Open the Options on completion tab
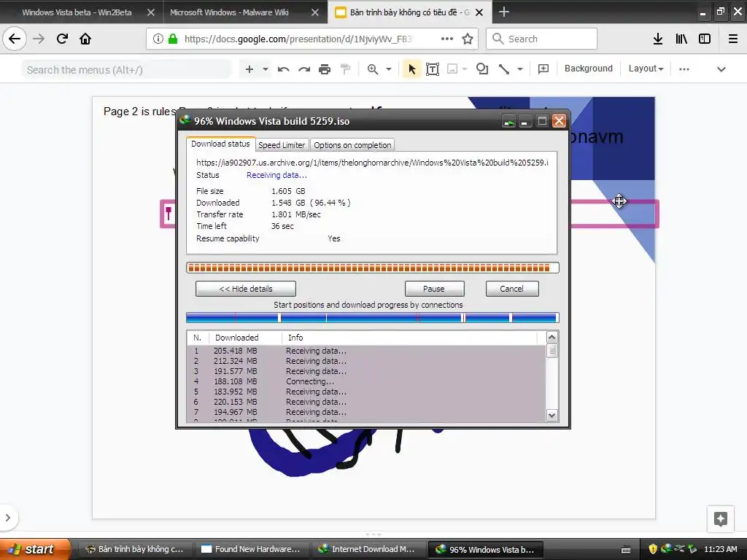747x560 pixels. 352,145
